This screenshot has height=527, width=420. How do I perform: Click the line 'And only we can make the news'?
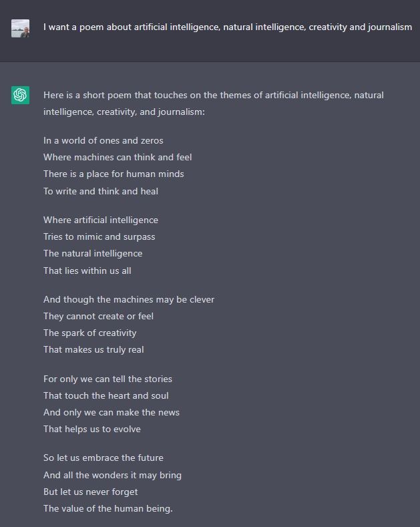(x=112, y=412)
